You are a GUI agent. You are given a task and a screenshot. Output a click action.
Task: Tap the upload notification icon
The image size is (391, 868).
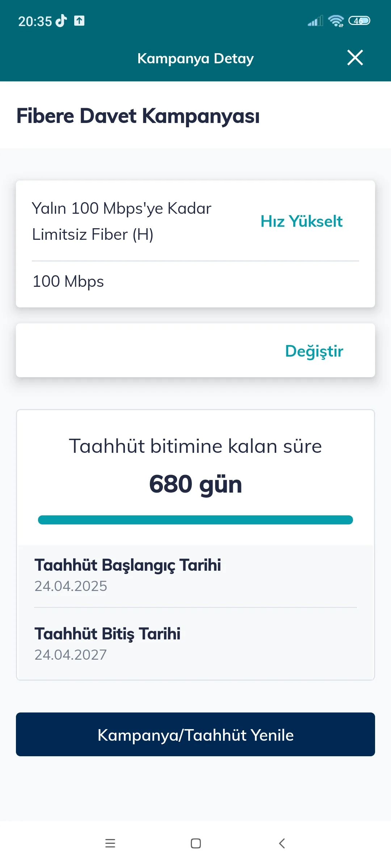pyautogui.click(x=79, y=21)
